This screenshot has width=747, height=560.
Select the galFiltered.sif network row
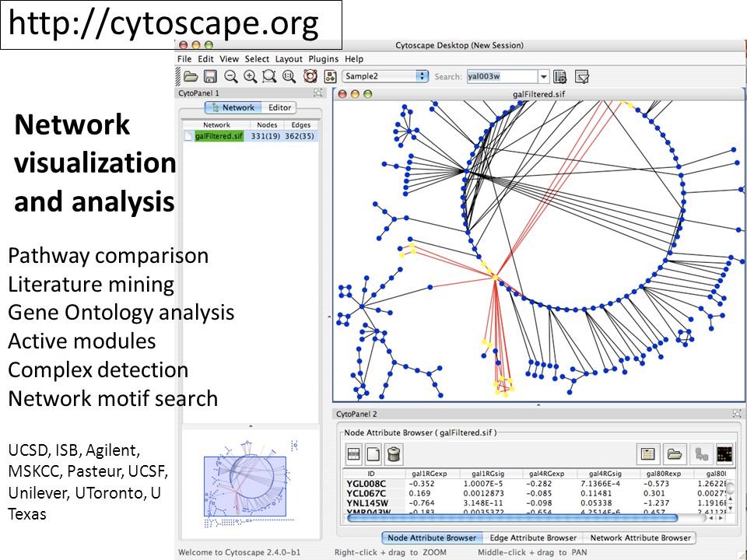(251, 136)
